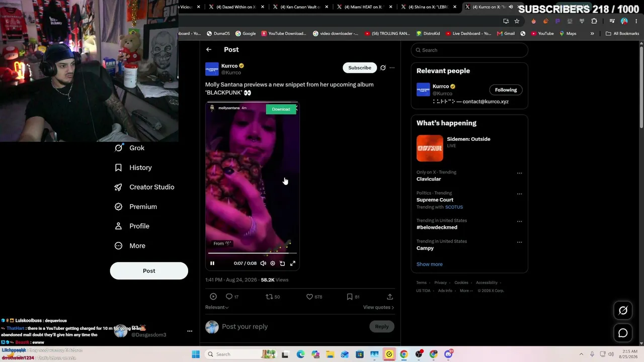Click the X Search box
This screenshot has height=362, width=644.
[x=469, y=50]
